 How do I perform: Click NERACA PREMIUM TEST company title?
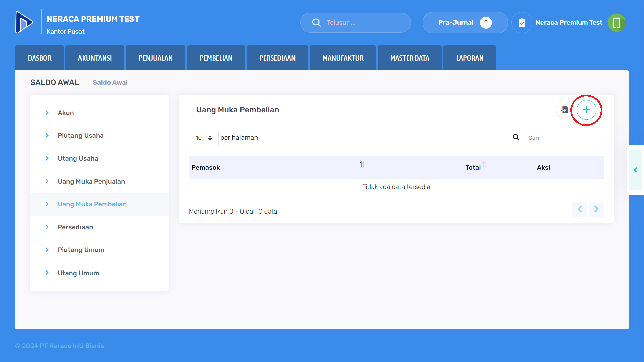93,19
